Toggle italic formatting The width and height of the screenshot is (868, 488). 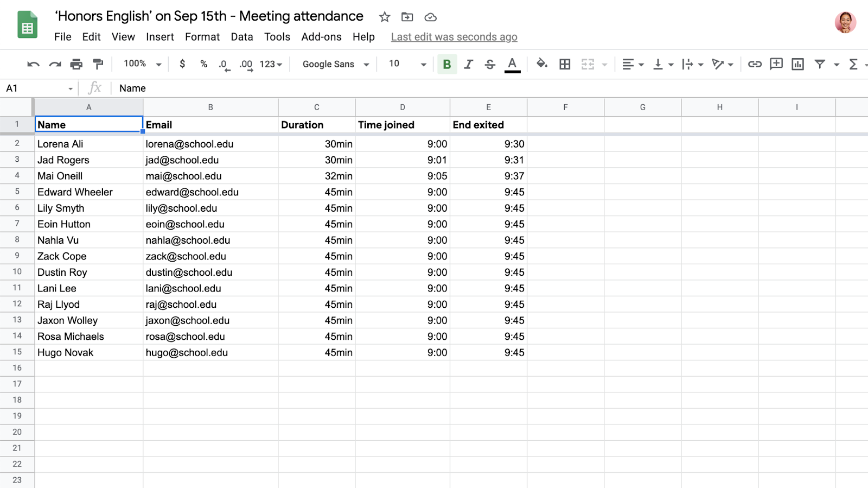click(469, 64)
